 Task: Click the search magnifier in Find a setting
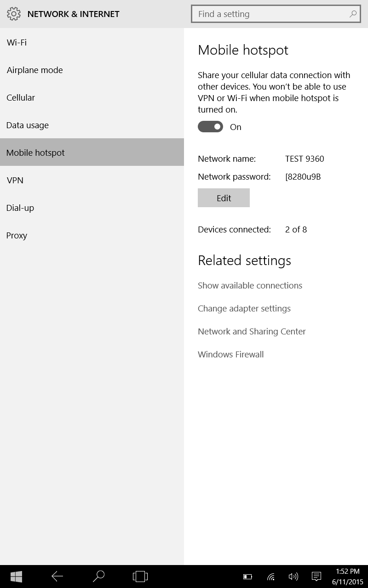pyautogui.click(x=353, y=14)
